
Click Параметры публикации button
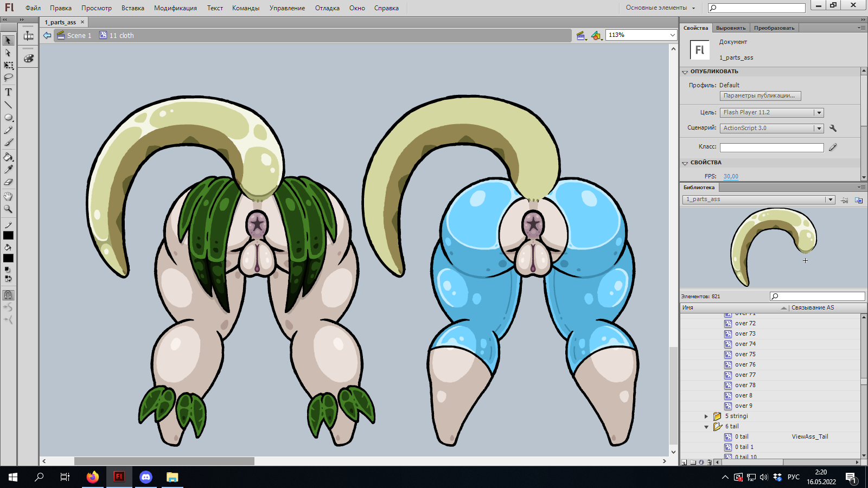click(760, 96)
